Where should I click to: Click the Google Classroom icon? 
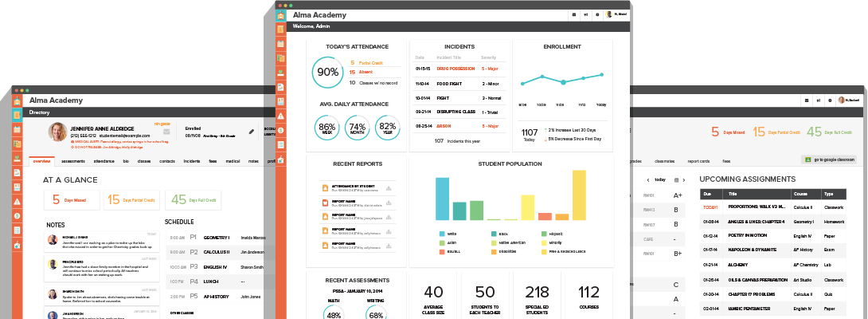[808, 160]
